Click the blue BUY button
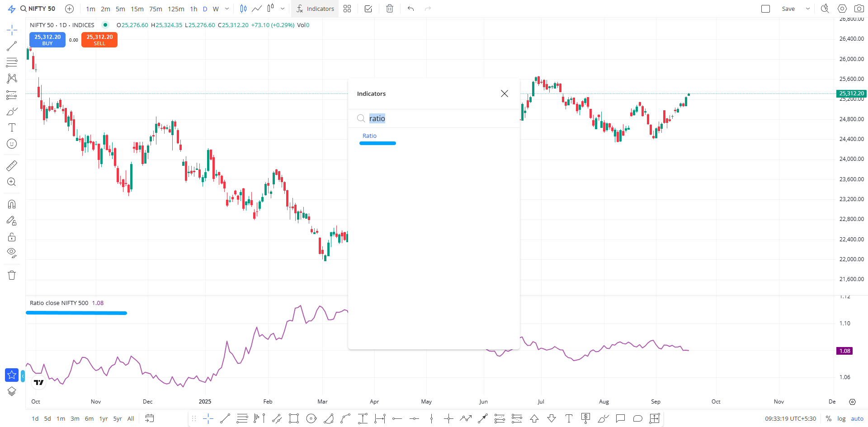The image size is (868, 427). tap(47, 40)
